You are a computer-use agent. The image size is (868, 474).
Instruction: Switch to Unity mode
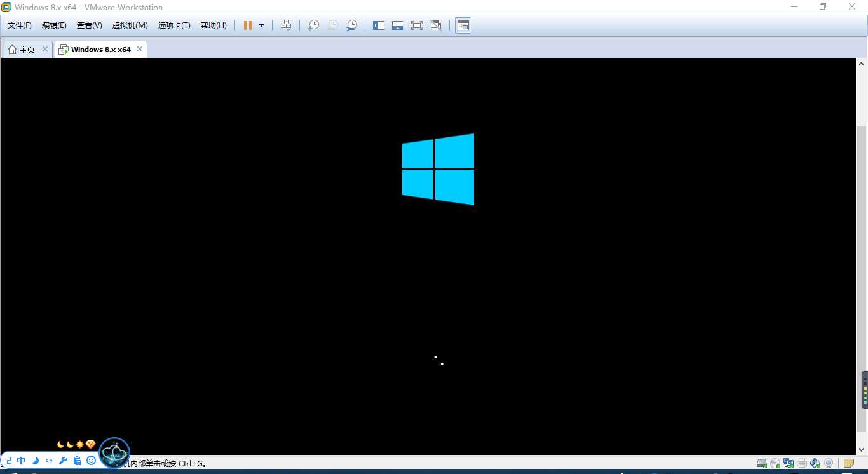pyautogui.click(x=436, y=25)
